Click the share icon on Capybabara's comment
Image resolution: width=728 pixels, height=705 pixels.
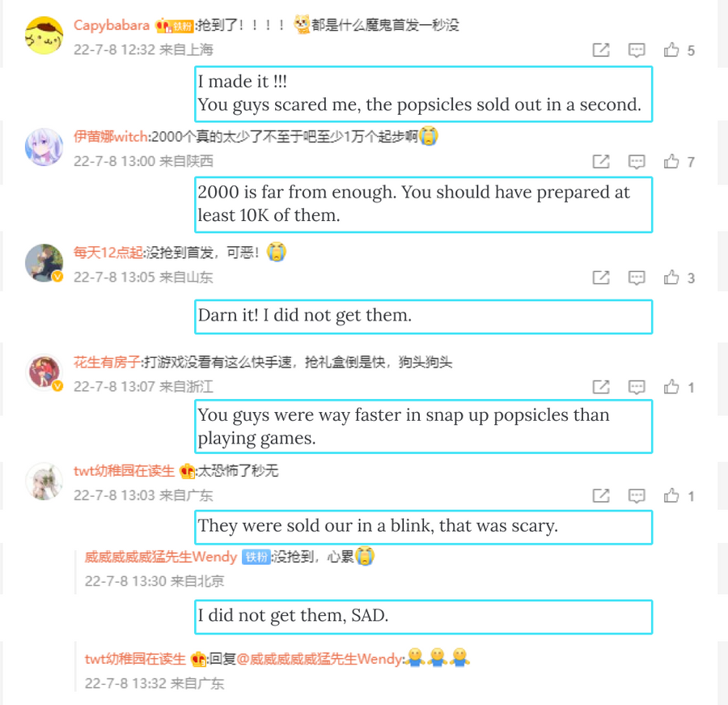(x=601, y=49)
